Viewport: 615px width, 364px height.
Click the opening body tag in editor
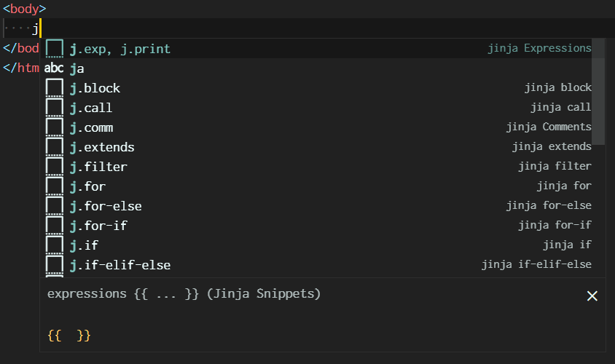[x=25, y=9]
